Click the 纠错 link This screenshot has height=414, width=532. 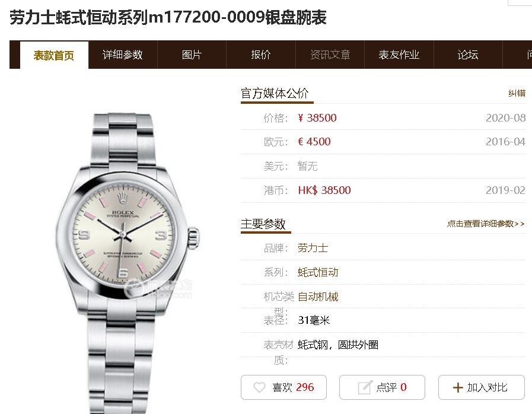pos(517,93)
